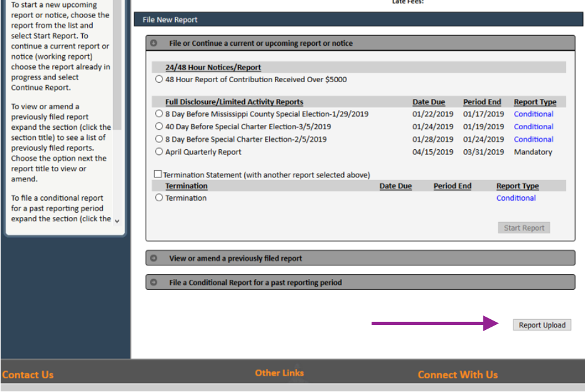Viewport: 585px width, 392px height.
Task: Click Other Links footer heading
Action: 279,373
